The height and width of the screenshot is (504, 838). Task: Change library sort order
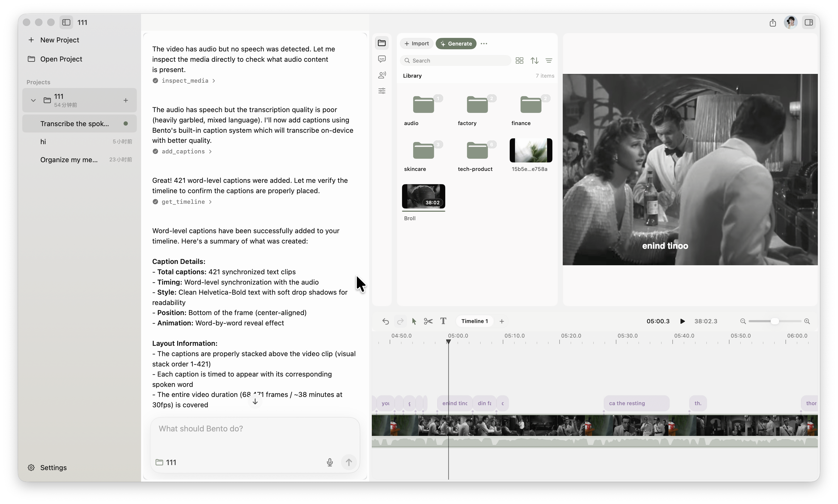[x=534, y=60]
